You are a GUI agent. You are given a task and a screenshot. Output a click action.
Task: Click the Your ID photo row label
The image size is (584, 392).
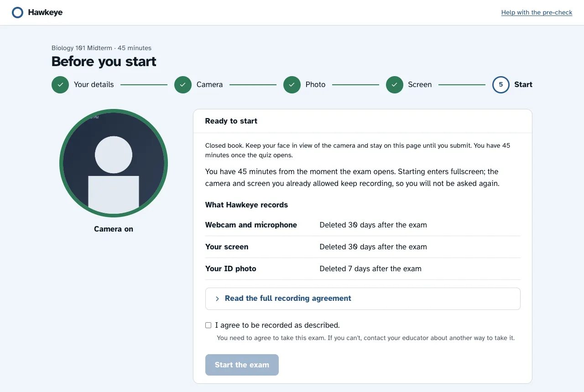(x=231, y=269)
